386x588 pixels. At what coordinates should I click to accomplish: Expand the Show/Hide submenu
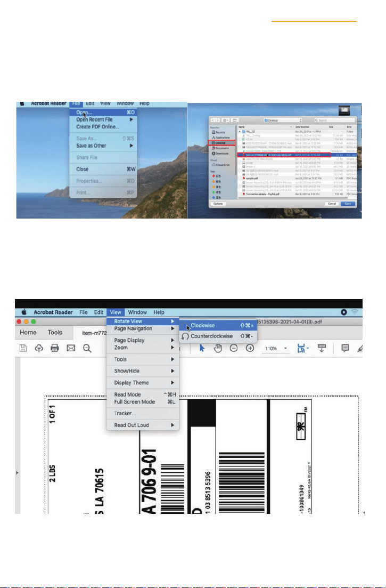pyautogui.click(x=143, y=371)
